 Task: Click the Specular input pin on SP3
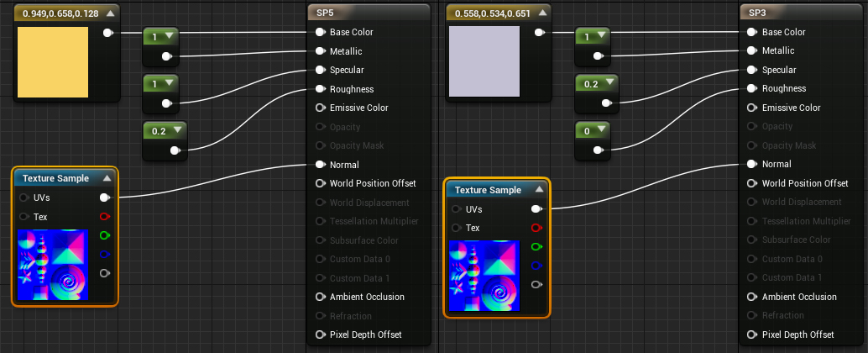coord(752,70)
